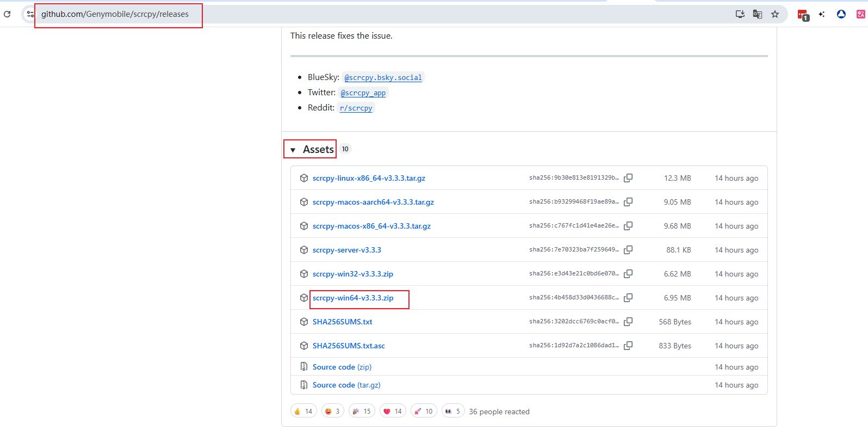Bookmark this page with star icon
868x442 pixels.
point(775,14)
